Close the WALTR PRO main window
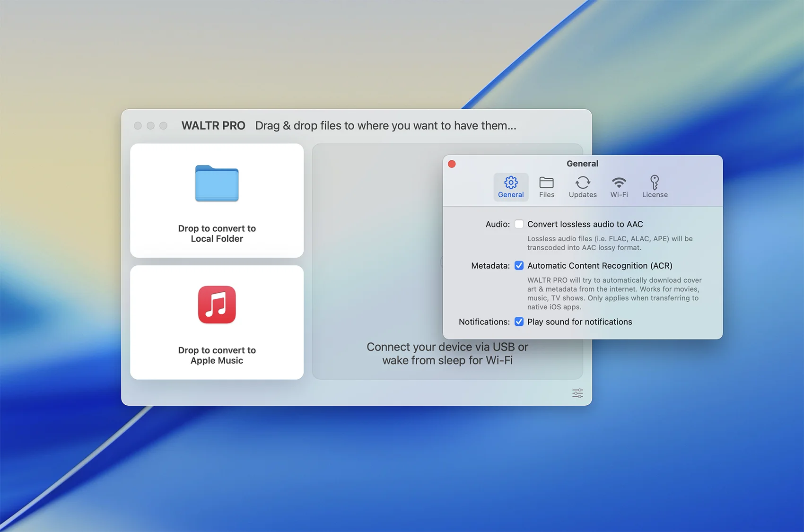The height and width of the screenshot is (532, 804). tap(138, 126)
